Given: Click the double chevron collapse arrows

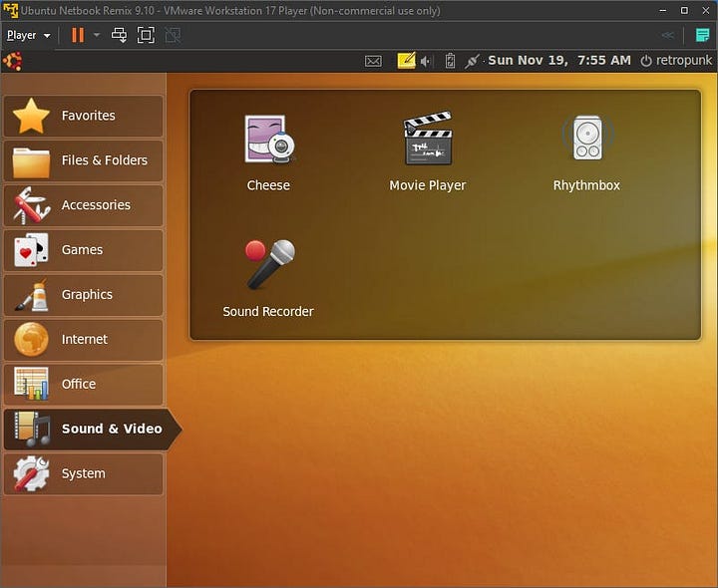Looking at the screenshot, I should (667, 35).
